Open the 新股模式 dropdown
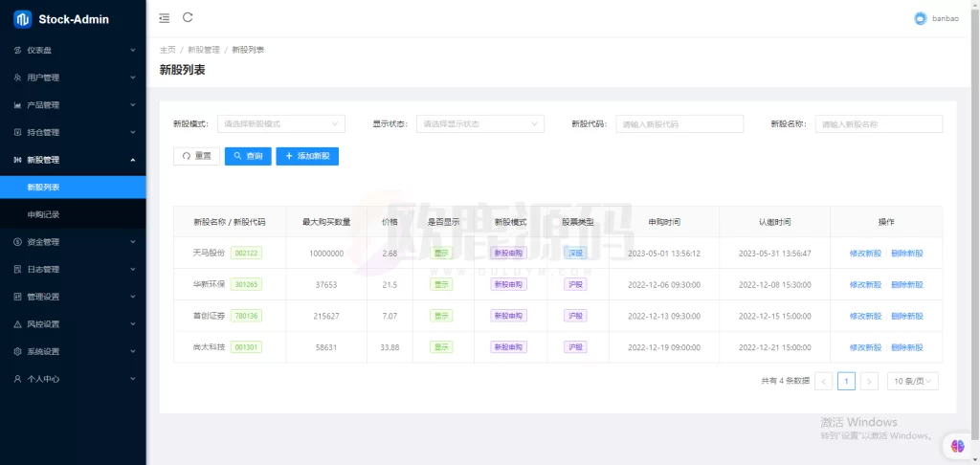Viewport: 980px width, 465px height. point(281,123)
